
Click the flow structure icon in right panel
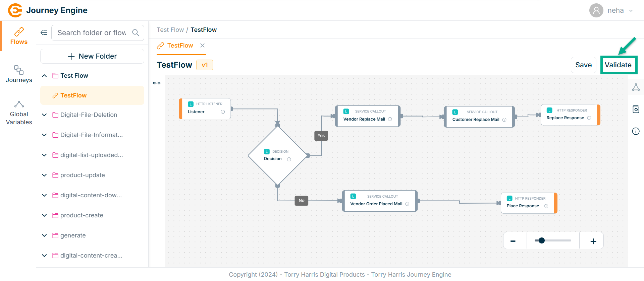[636, 87]
